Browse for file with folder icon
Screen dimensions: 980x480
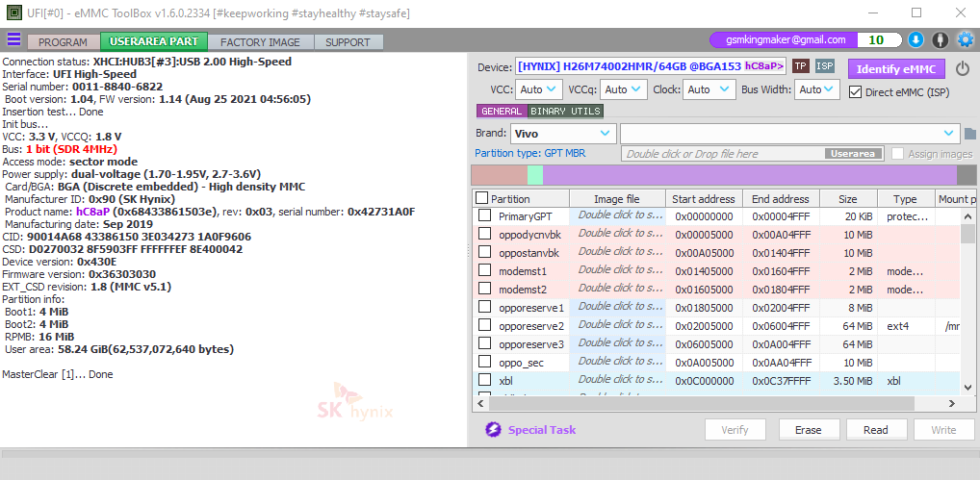pos(970,134)
